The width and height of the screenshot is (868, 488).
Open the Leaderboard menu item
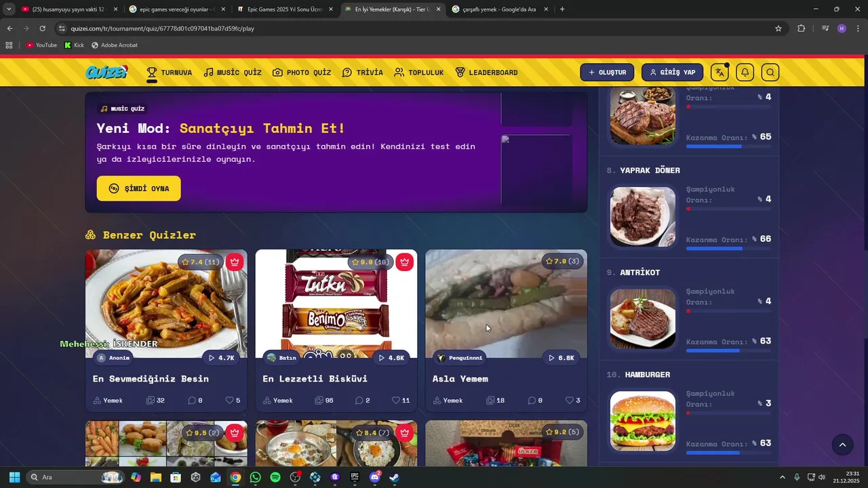486,73
